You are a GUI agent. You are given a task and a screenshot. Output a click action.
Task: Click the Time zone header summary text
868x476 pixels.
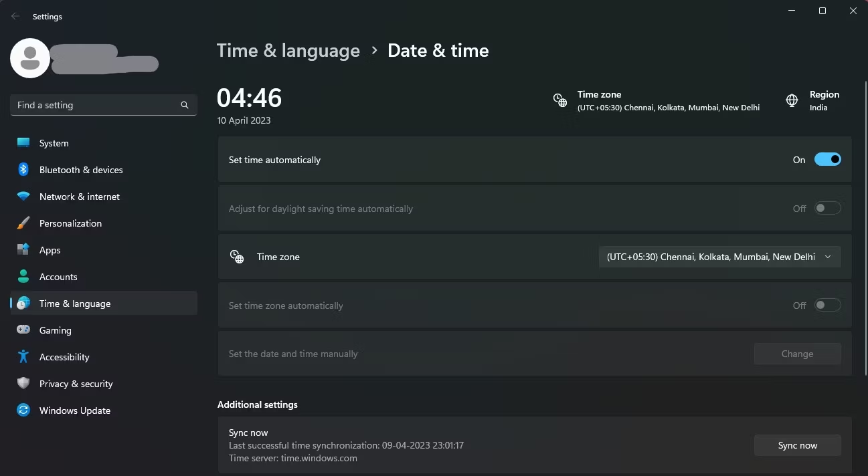tap(669, 101)
